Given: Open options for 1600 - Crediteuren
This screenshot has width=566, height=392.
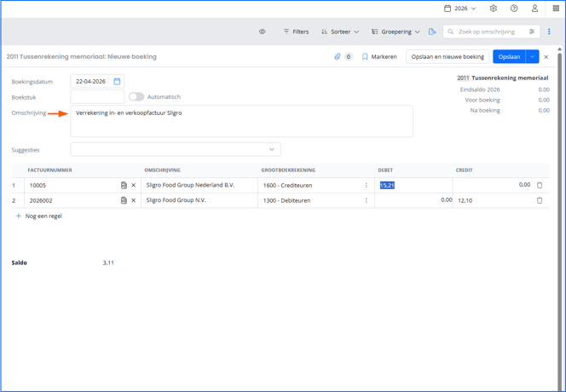Looking at the screenshot, I should point(366,185).
